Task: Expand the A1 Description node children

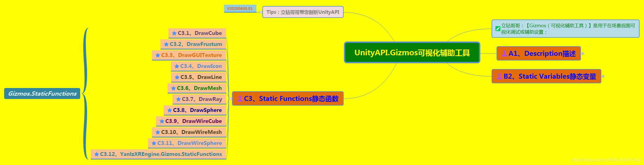Action: [x=583, y=54]
